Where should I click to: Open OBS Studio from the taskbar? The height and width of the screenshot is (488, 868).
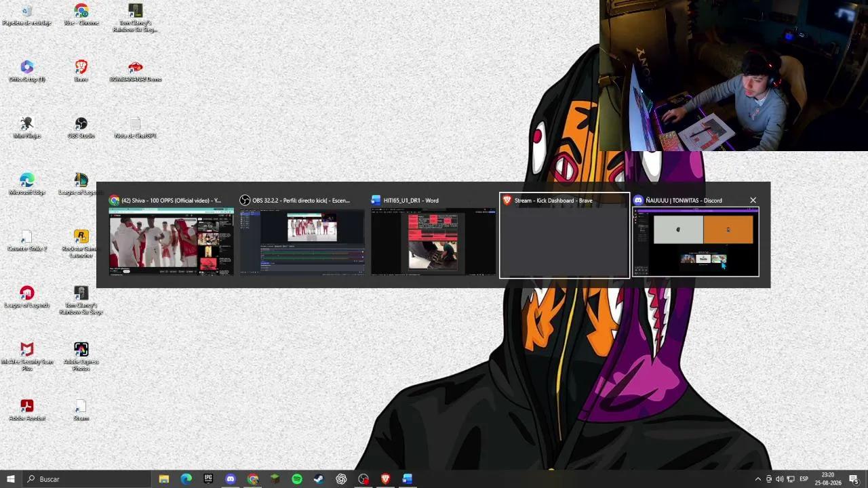click(363, 479)
